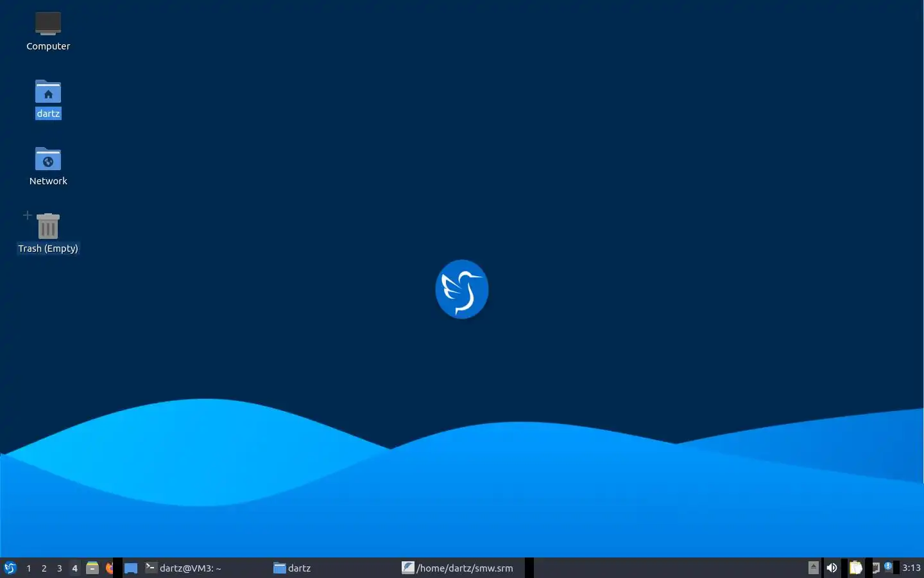The height and width of the screenshot is (578, 924).
Task: Click the show desktop panel icon
Action: [x=131, y=568]
